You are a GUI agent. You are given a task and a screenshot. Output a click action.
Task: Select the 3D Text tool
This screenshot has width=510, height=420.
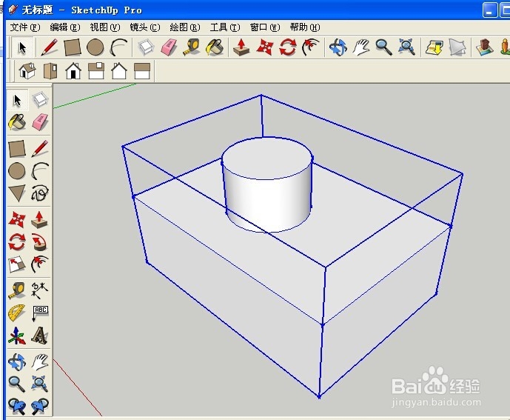40,336
